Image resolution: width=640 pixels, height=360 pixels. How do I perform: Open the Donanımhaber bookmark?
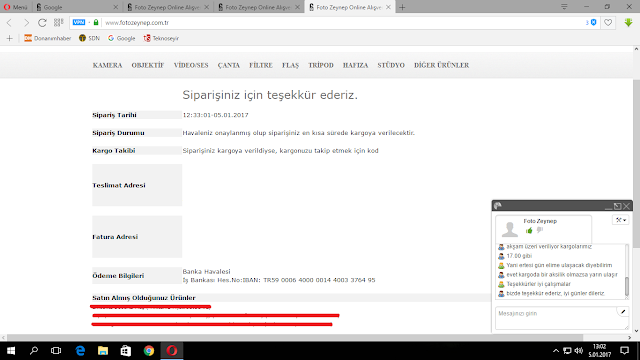tap(47, 38)
